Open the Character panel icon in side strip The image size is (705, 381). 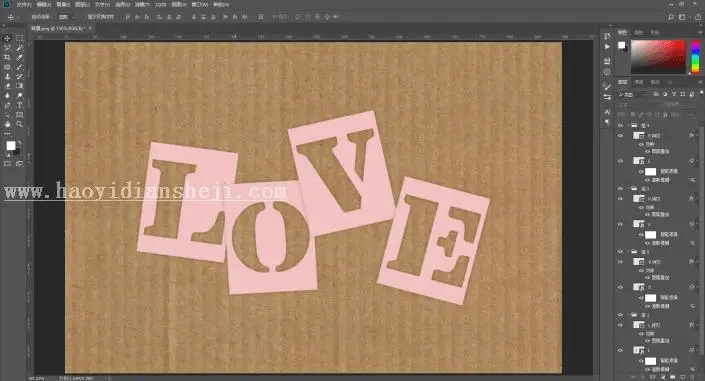click(607, 112)
